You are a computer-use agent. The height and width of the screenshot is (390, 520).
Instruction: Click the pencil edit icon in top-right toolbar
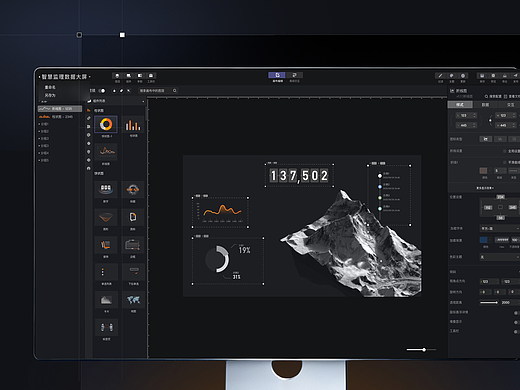(x=440, y=76)
